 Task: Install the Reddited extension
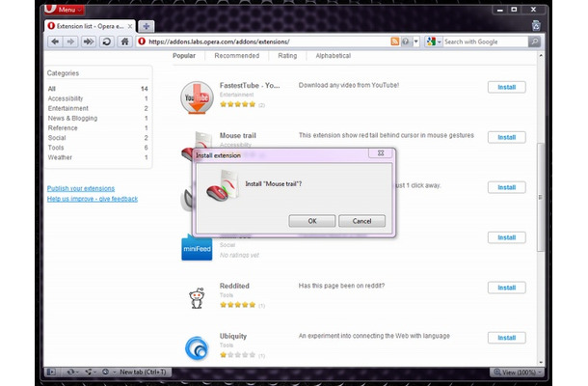coord(507,288)
